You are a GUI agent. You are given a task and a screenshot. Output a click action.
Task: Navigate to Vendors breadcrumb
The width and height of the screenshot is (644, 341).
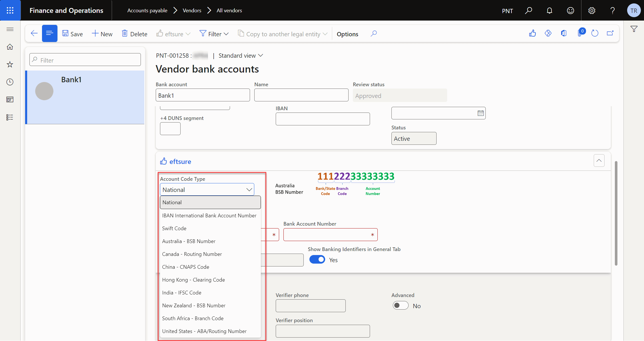coord(192,11)
